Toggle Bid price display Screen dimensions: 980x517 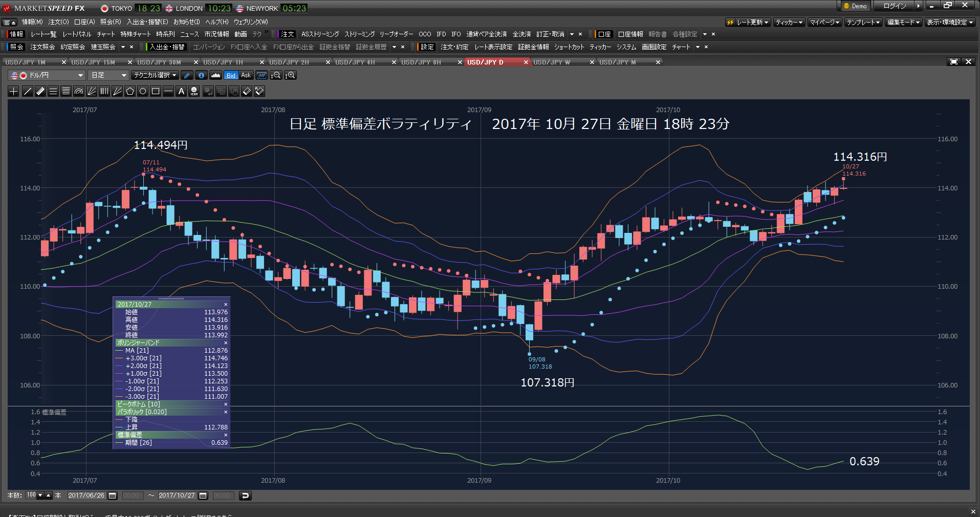(x=231, y=75)
